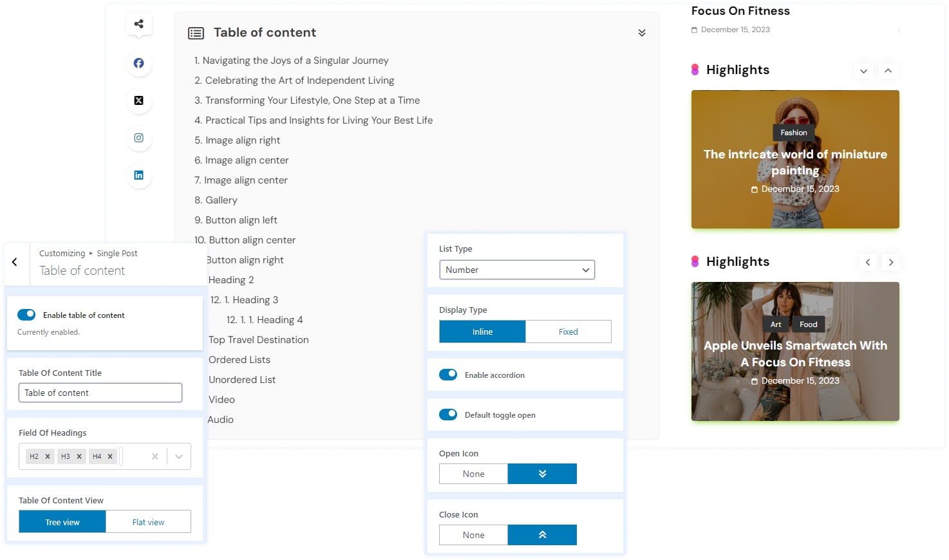This screenshot has width=949, height=560.
Task: Click the back arrow in the Customizer header
Action: (x=15, y=263)
